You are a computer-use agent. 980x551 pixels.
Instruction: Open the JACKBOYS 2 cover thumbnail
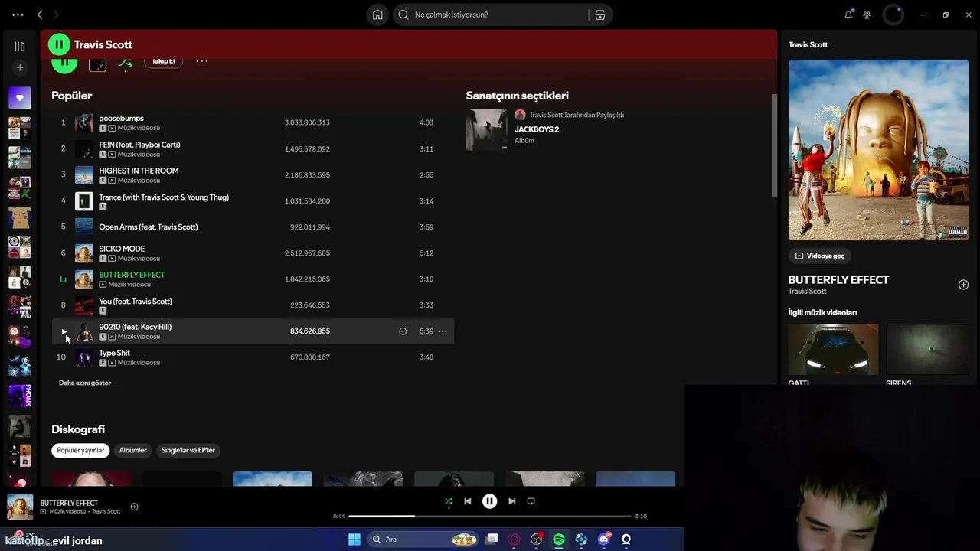point(487,129)
